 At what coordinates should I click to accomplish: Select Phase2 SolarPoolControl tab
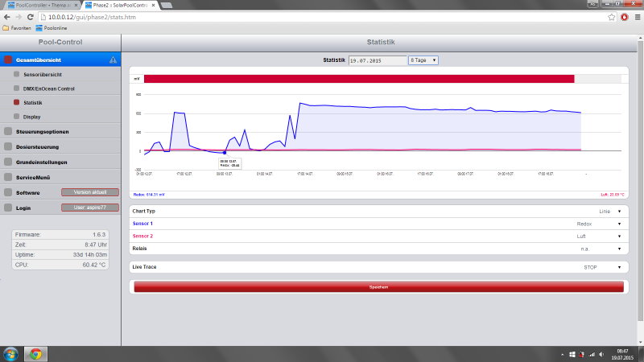tap(120, 6)
